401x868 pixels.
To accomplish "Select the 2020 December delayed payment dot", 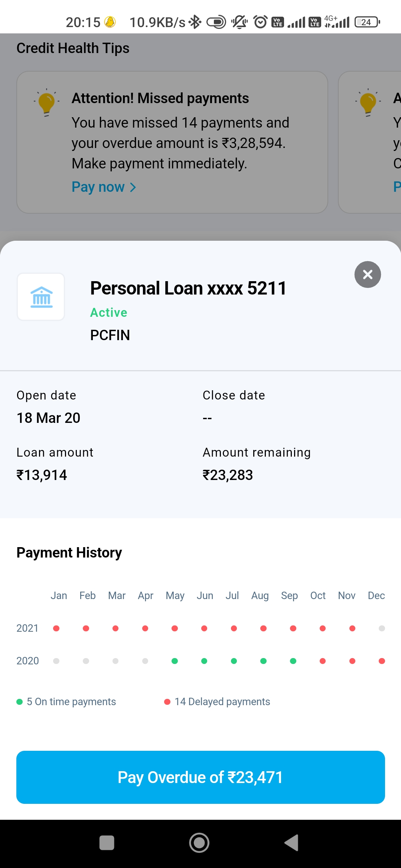I will 382,661.
